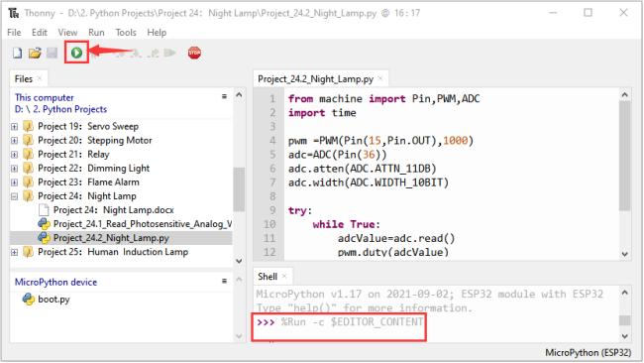This screenshot has height=363, width=644.
Task: Expand Project 22: Dimming Light folder
Action: [15, 169]
